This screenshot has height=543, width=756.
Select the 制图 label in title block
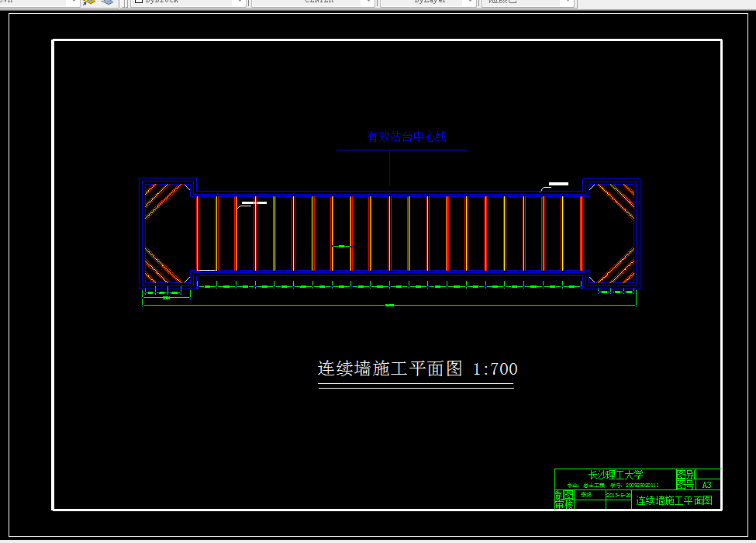pos(564,495)
